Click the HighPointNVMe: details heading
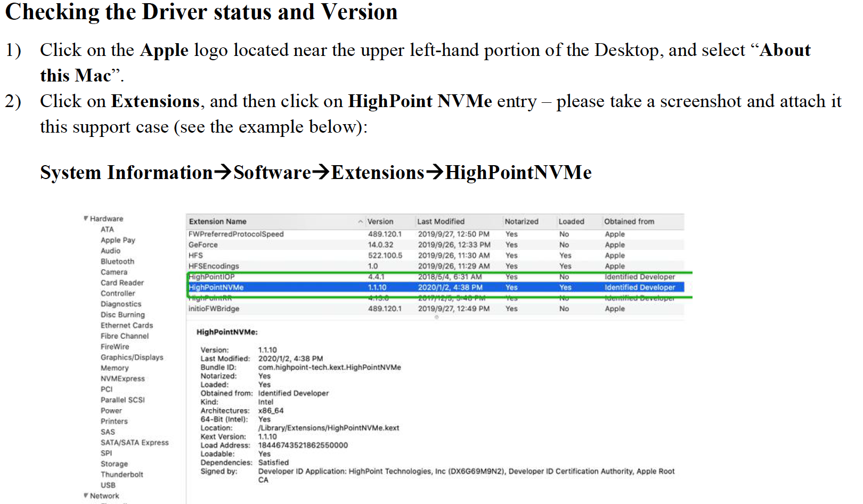The image size is (863, 504). tap(227, 332)
